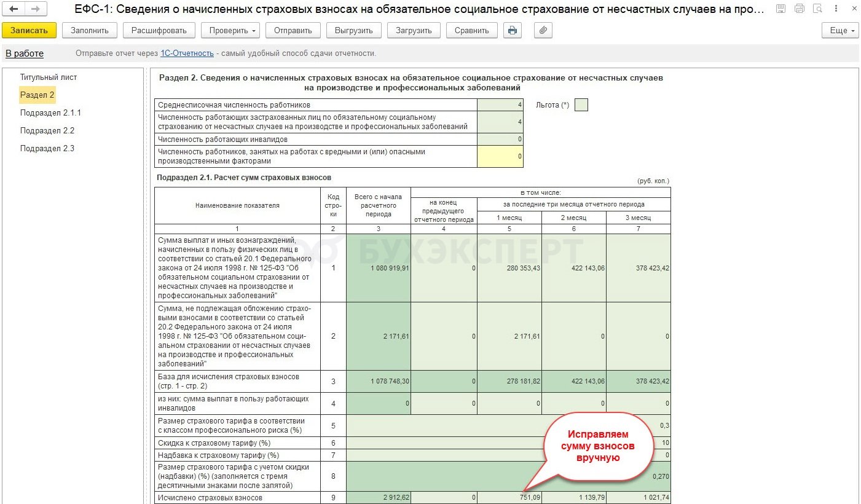Image resolution: width=861 pixels, height=504 pixels.
Task: Select tariff with discount cell 0,270
Action: (x=509, y=476)
